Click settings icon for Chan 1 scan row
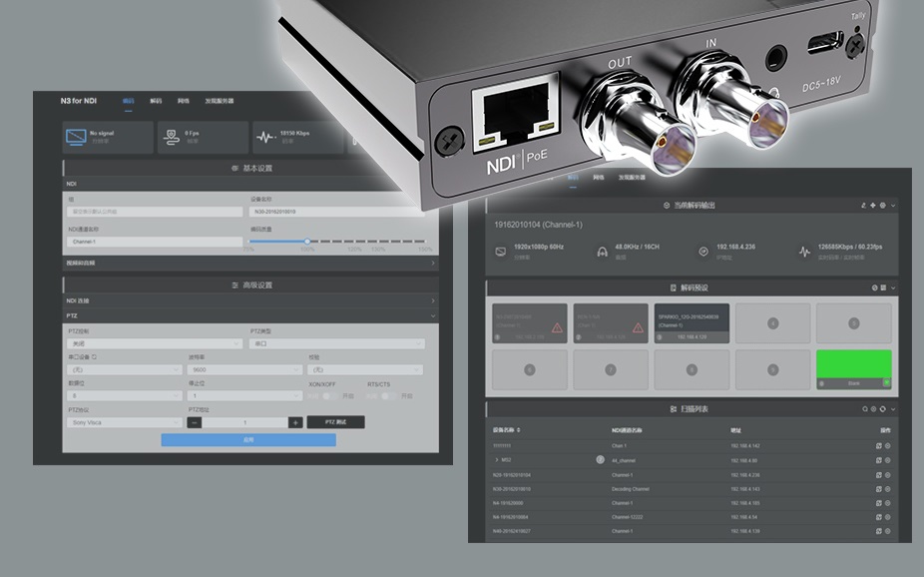The height and width of the screenshot is (577, 924). tap(887, 445)
